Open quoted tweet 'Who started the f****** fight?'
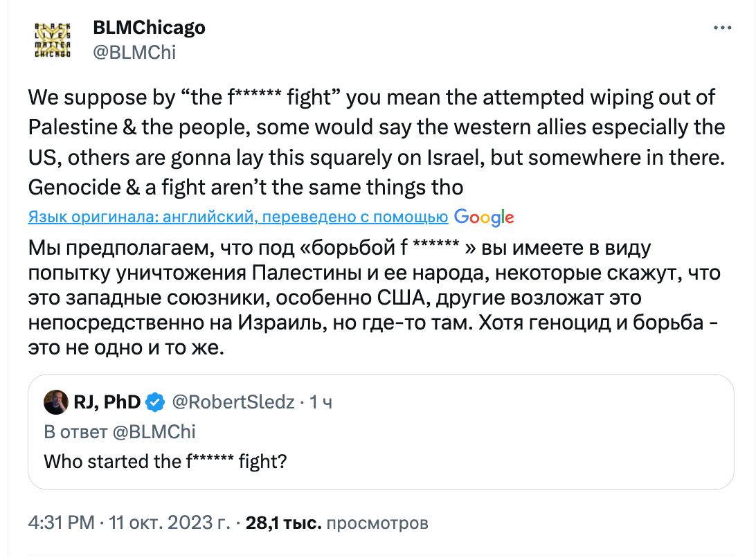Viewport: 756px width, 558px height. coord(165,461)
